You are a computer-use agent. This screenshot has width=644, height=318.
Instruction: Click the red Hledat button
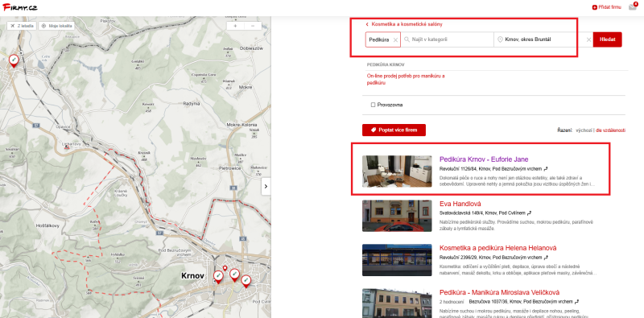tap(608, 39)
